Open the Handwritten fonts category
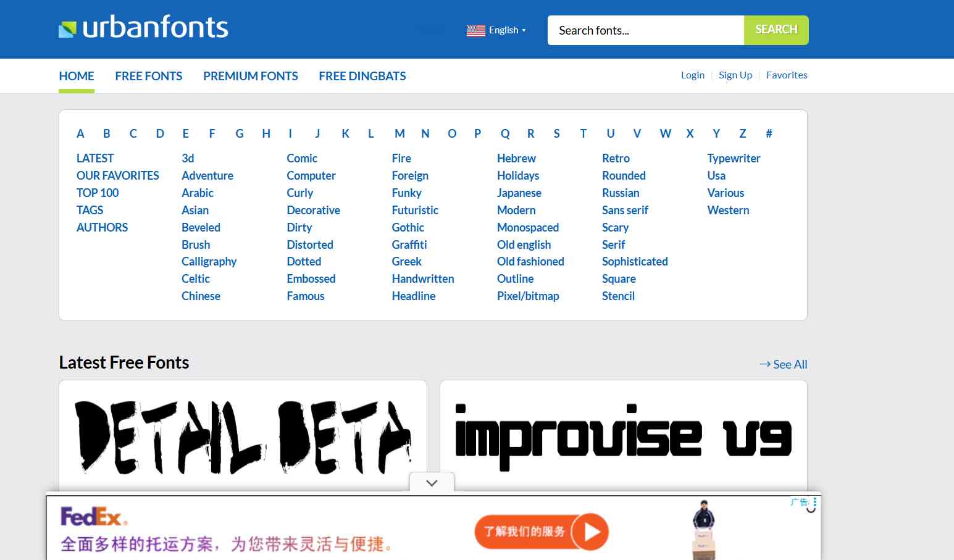 (x=423, y=278)
